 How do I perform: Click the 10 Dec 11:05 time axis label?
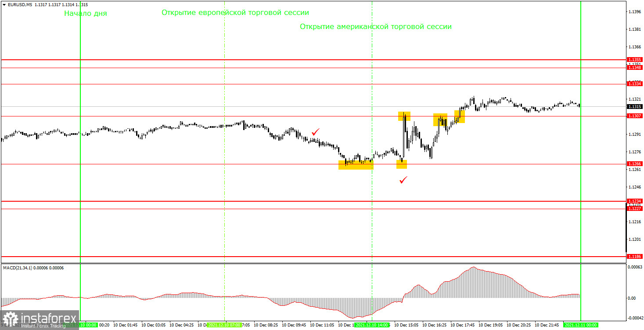click(322, 325)
